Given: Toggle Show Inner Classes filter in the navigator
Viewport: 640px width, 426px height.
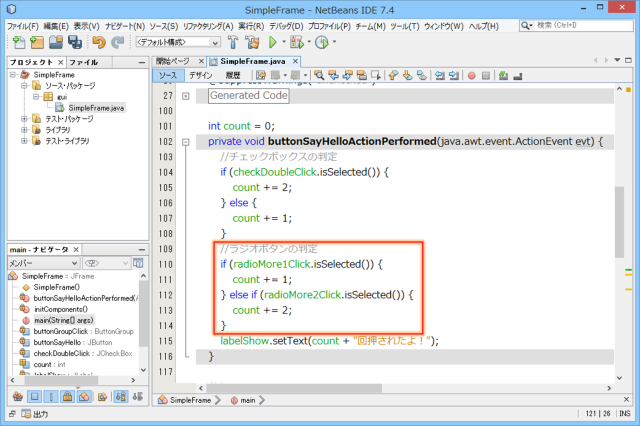Looking at the screenshot, I should click(x=84, y=396).
